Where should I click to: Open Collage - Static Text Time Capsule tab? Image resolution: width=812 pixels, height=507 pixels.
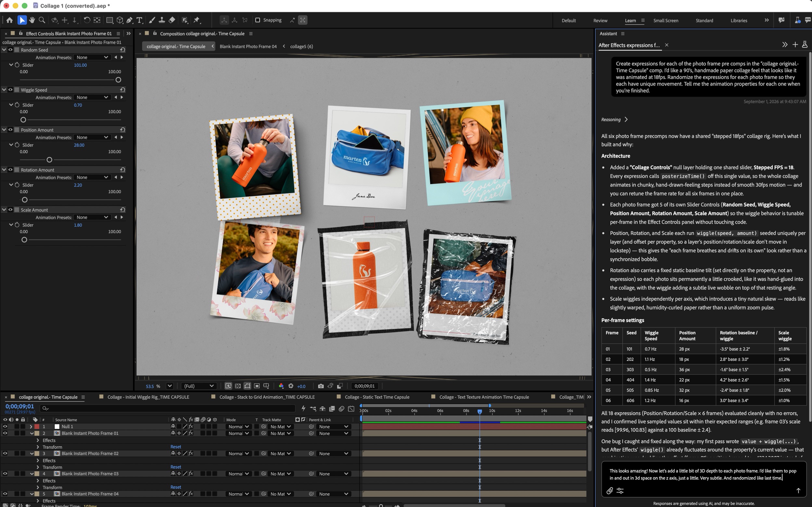coord(377,397)
